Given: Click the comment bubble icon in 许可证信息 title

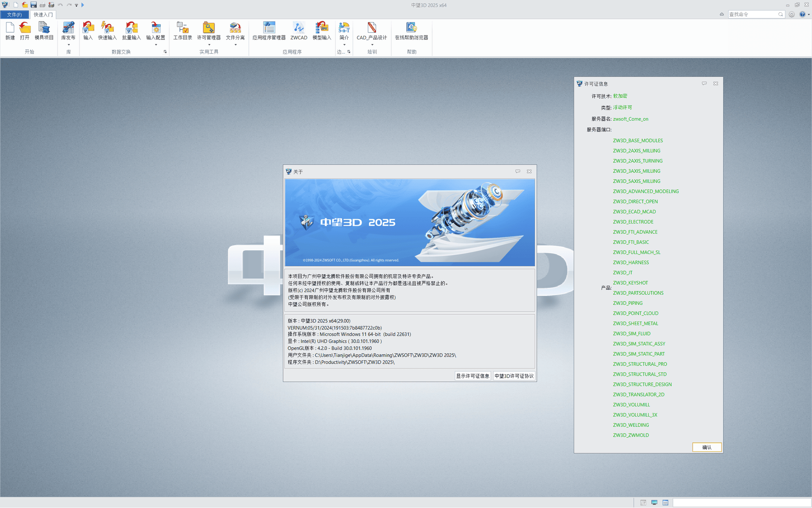Looking at the screenshot, I should click(704, 83).
